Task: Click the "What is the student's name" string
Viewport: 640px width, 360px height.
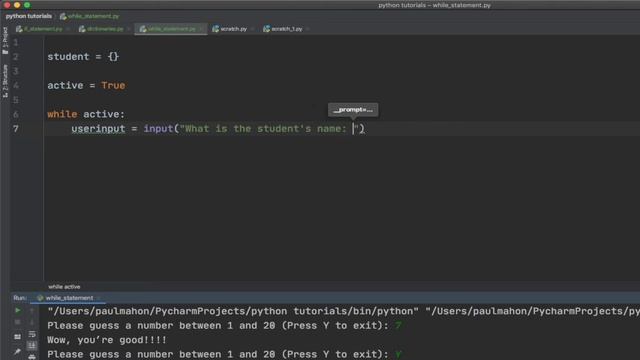Action: point(269,129)
